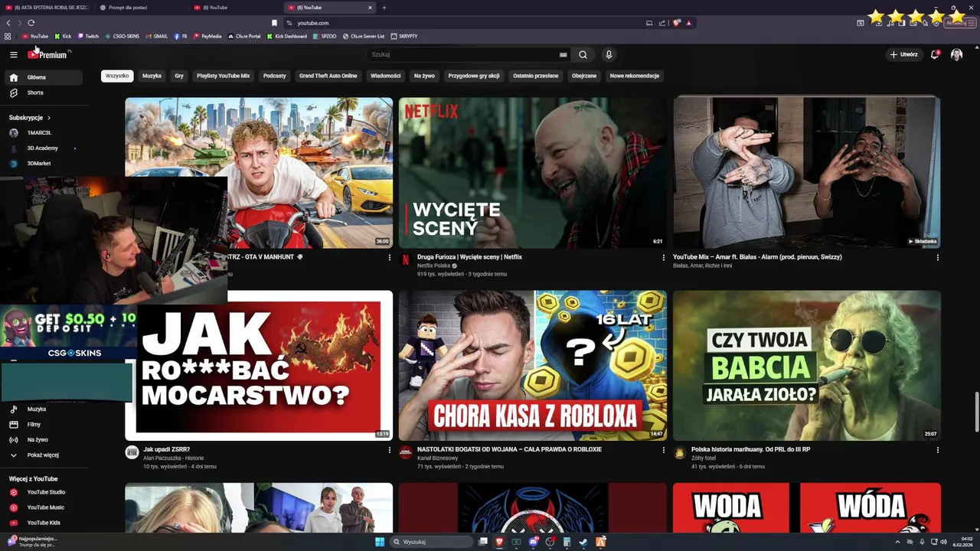Switch to AKTA EPSTEINA browser tab
The width and height of the screenshot is (980, 551).
[47, 8]
